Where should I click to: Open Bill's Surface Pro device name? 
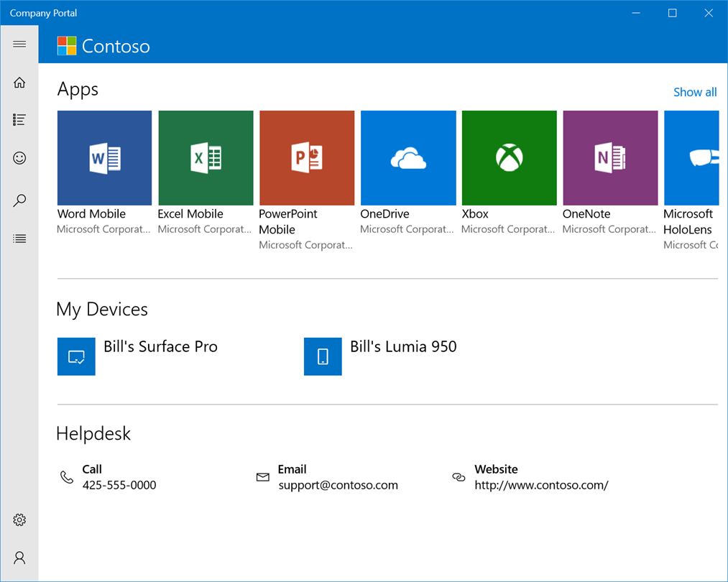160,347
